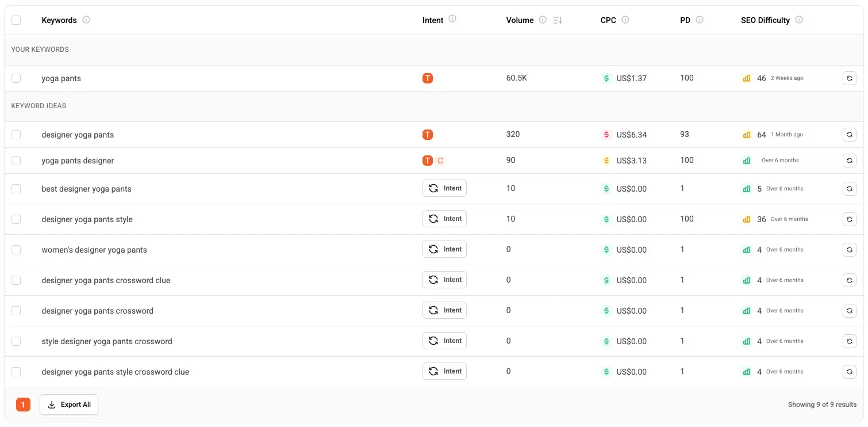Click the info icon next to CPC header
The height and width of the screenshot is (427, 868).
coord(625,20)
